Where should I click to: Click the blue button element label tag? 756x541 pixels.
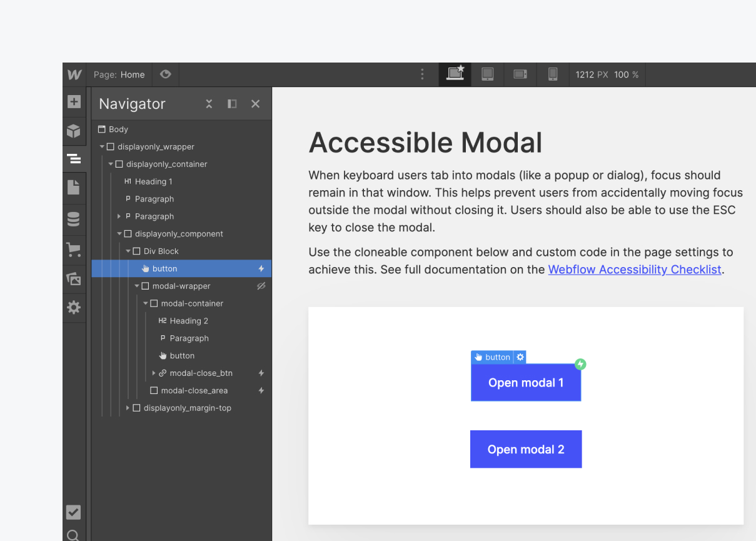click(x=492, y=357)
